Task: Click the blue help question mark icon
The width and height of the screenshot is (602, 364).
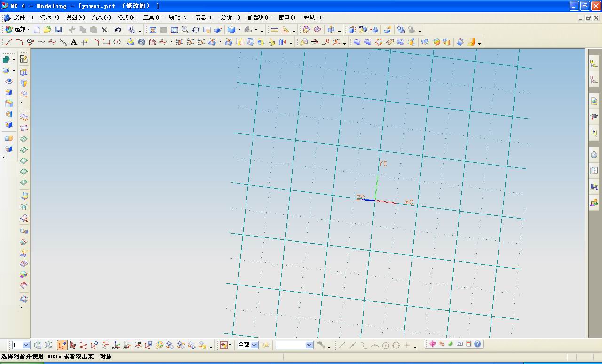Action: (478, 344)
